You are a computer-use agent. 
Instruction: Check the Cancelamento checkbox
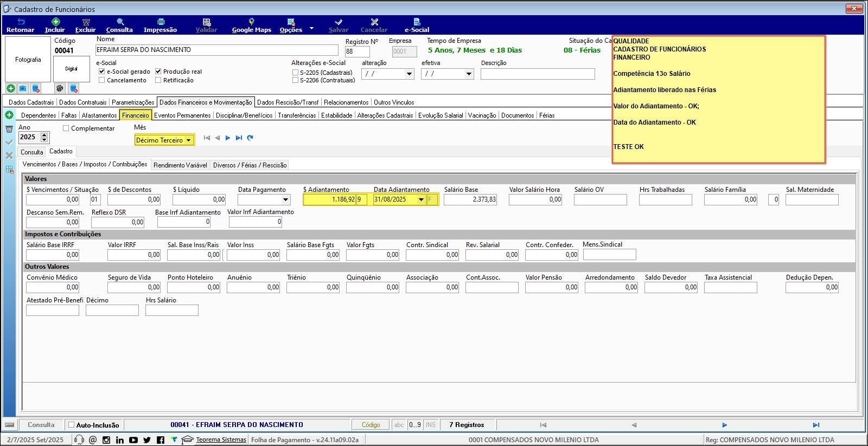[101, 80]
